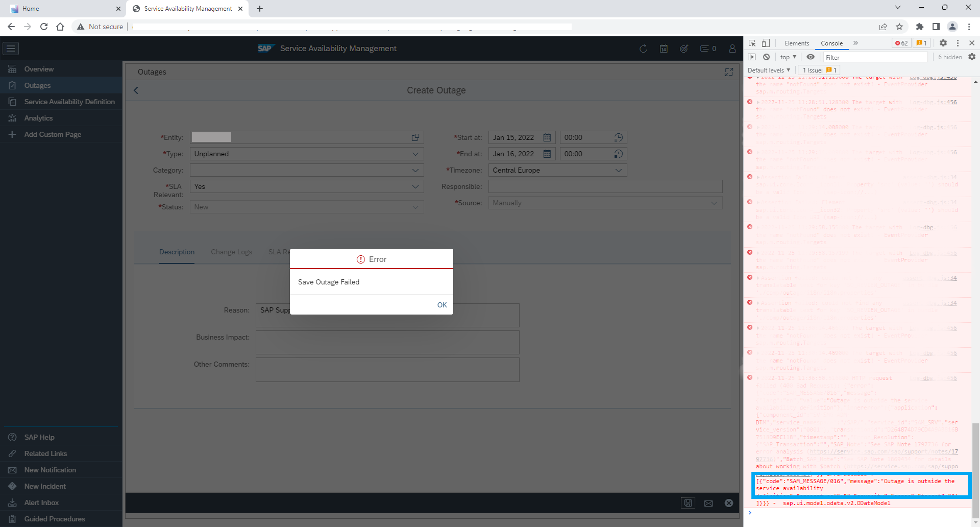Toggle live expression eye icon
This screenshot has height=527, width=980.
811,57
